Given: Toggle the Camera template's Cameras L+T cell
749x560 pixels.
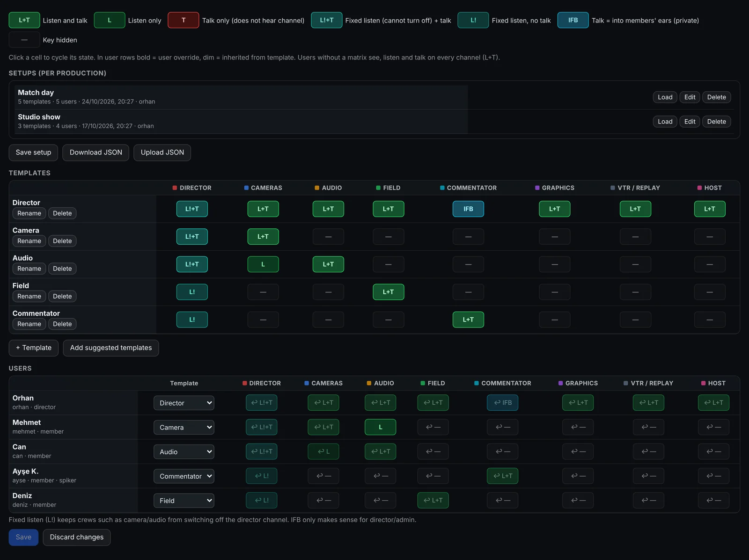Looking at the screenshot, I should click(263, 237).
